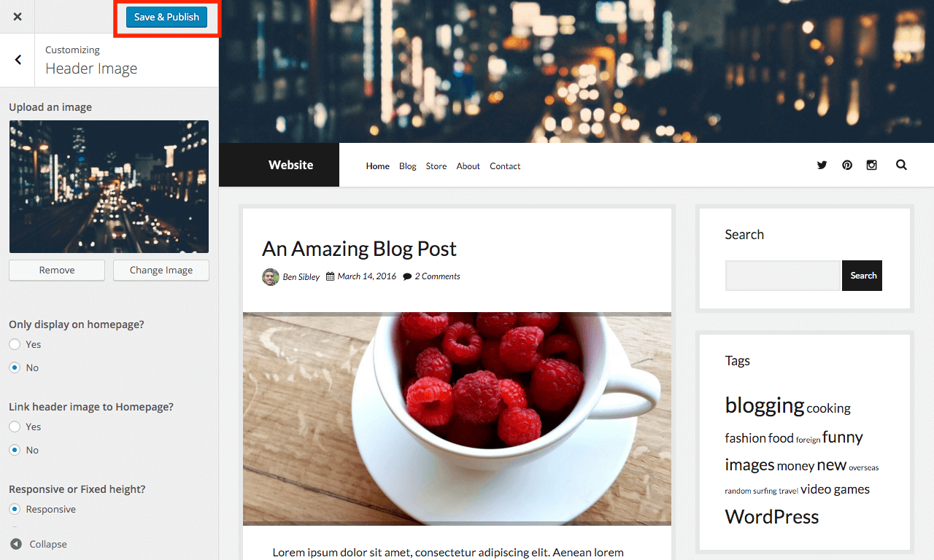The image size is (934, 560).
Task: Go back using the left chevron arrow
Action: 18,60
